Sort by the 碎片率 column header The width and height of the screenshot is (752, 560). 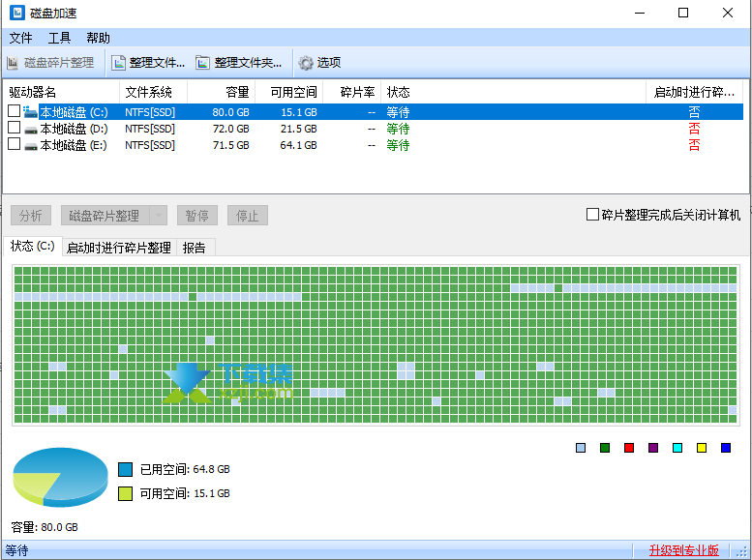[352, 92]
